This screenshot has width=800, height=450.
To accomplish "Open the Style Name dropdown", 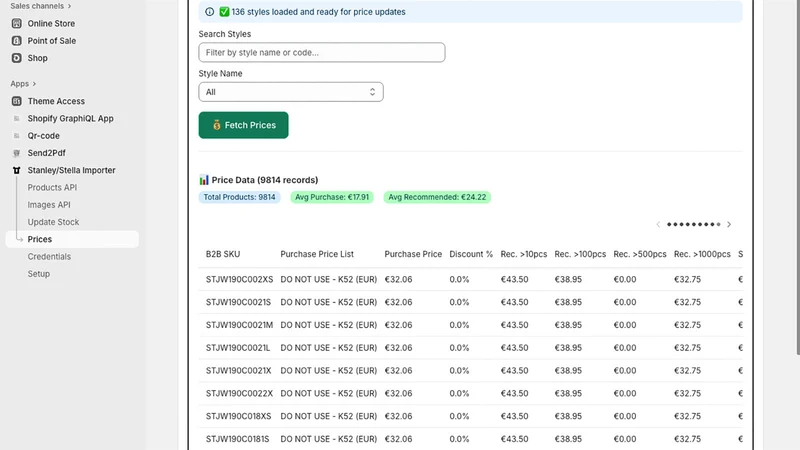I will pyautogui.click(x=291, y=92).
